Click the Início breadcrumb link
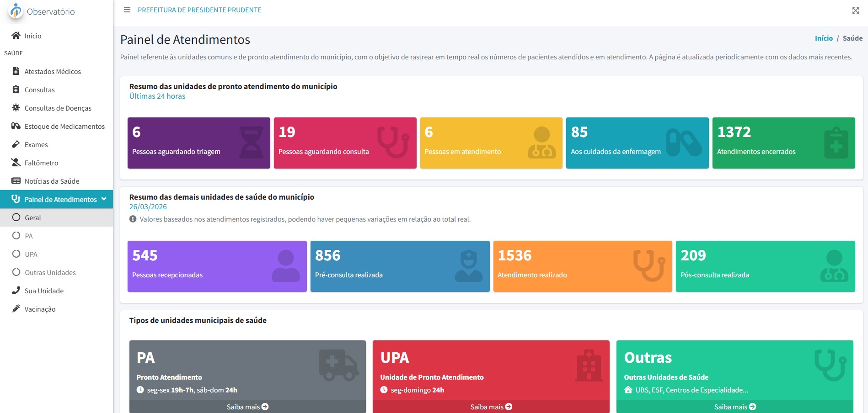Viewport: 868px width, 413px height. coord(823,38)
